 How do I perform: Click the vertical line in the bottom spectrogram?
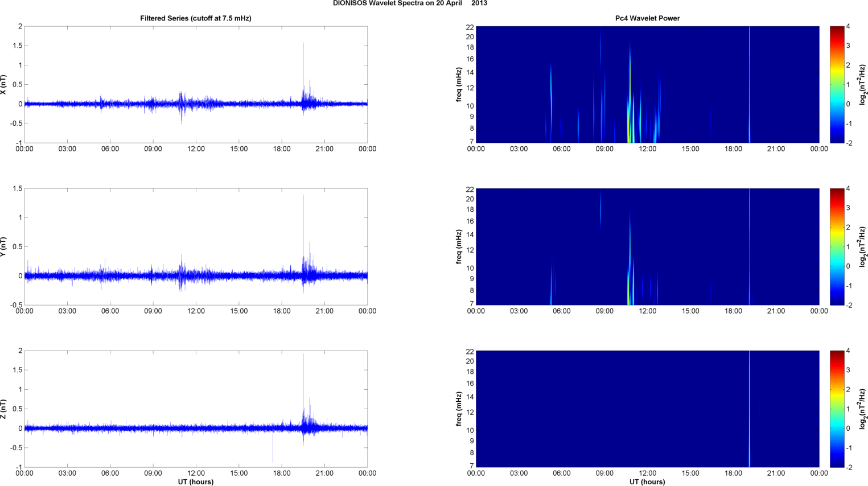coord(750,409)
